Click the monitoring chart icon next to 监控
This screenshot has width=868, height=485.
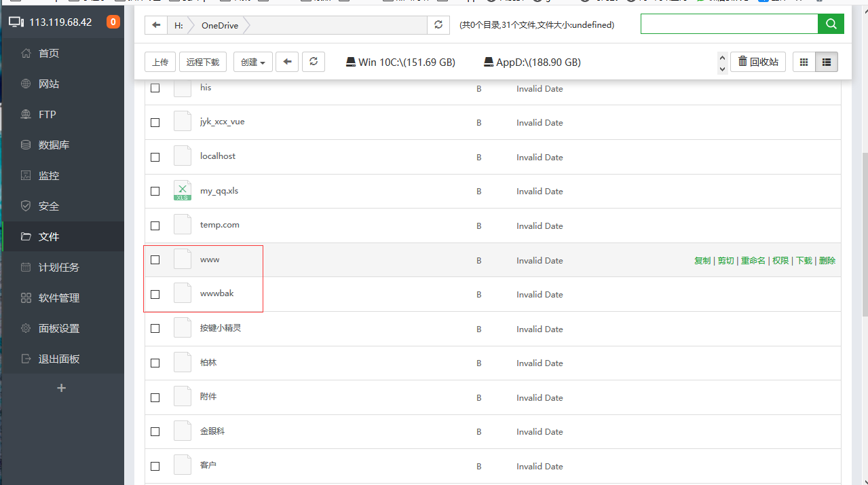(x=26, y=175)
